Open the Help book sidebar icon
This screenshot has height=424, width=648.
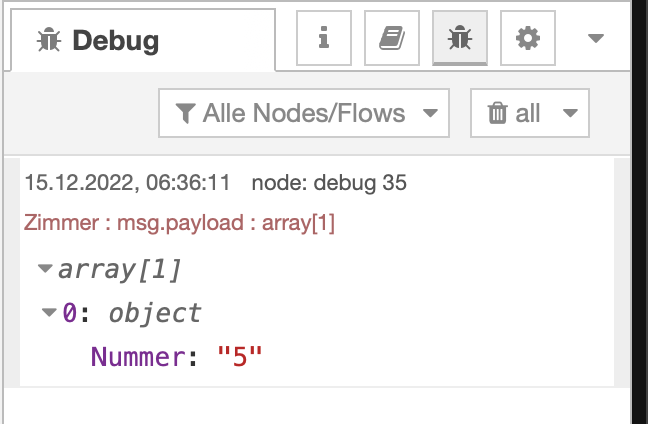[392, 39]
